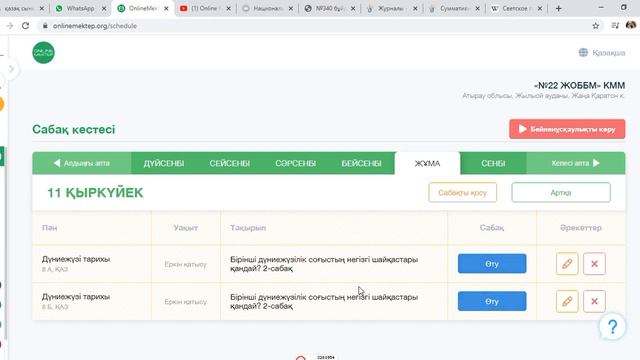640x360 pixels.
Task: Click second row Дүниежүзі тарихы subject
Action: (x=76, y=296)
